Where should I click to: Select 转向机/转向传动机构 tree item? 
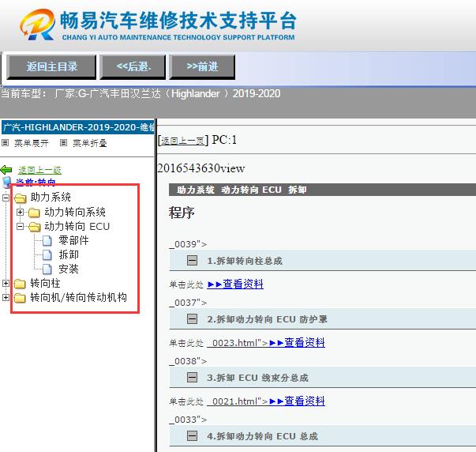pyautogui.click(x=79, y=297)
